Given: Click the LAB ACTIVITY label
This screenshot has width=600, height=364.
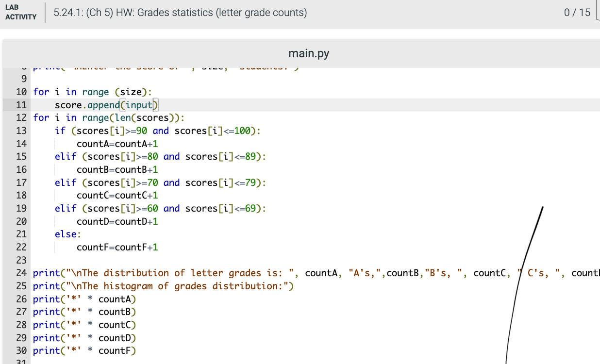Looking at the screenshot, I should 21,13.
